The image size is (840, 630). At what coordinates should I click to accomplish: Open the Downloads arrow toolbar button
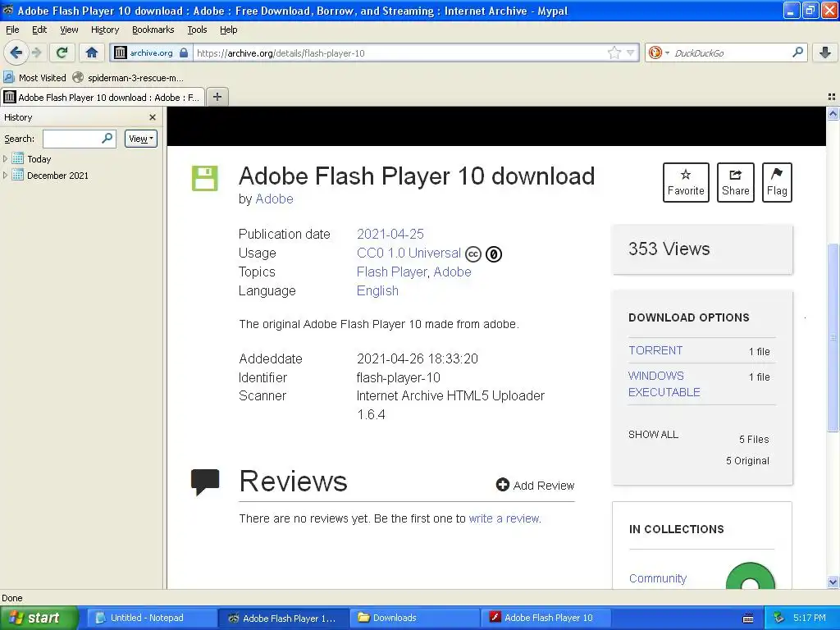click(825, 52)
